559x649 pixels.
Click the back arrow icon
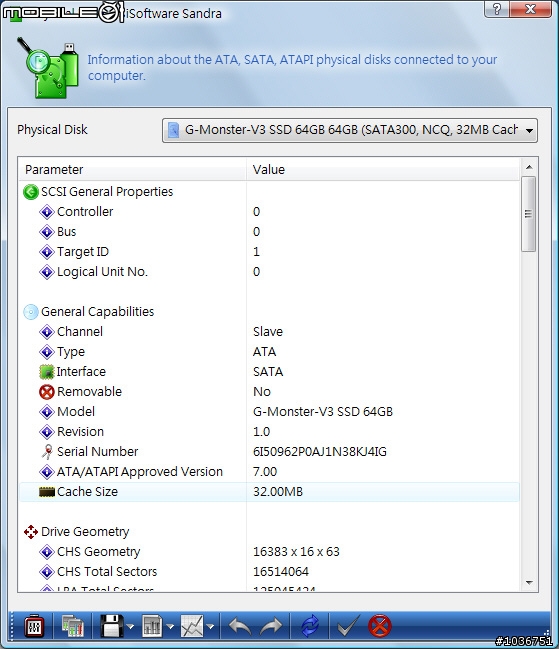(x=240, y=626)
